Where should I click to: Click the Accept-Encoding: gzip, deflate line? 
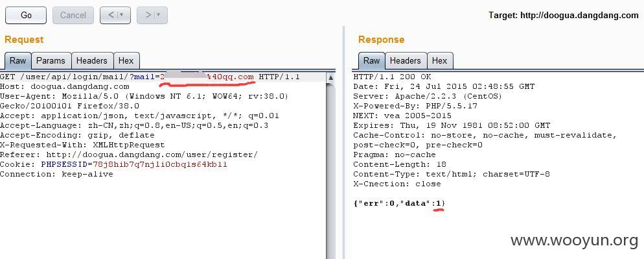point(77,135)
